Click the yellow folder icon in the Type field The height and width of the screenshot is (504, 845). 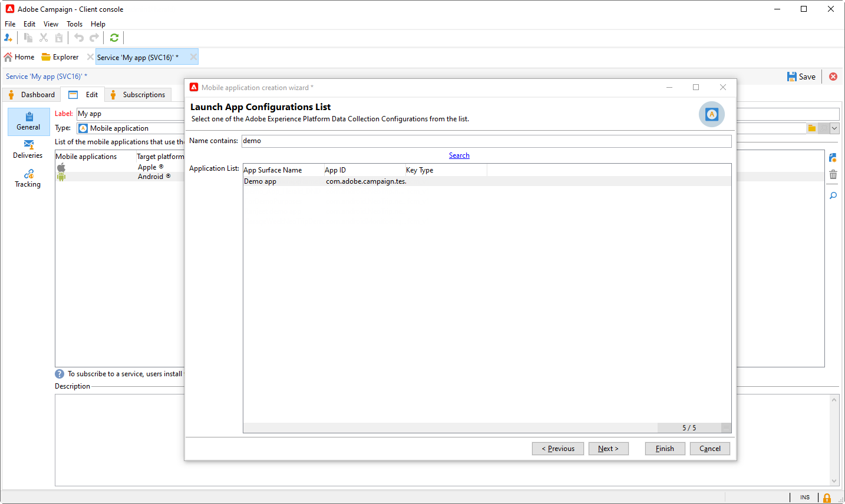pyautogui.click(x=812, y=128)
